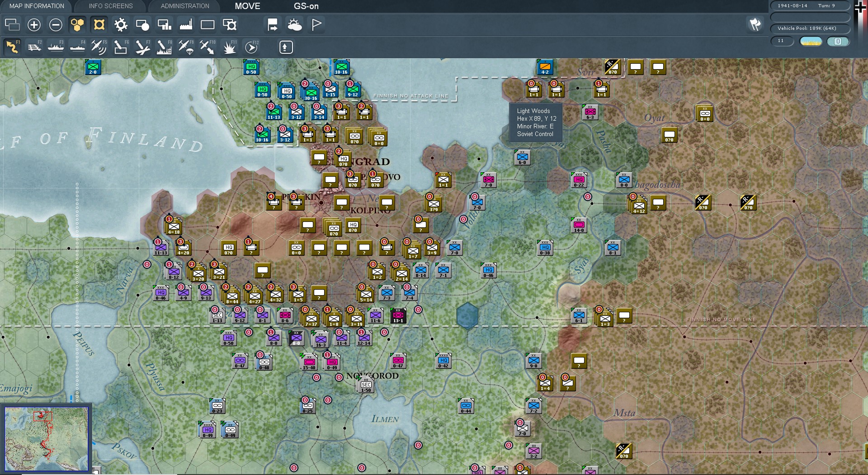Image resolution: width=868 pixels, height=475 pixels.
Task: Select the F12 circled arrow icon
Action: tap(251, 47)
